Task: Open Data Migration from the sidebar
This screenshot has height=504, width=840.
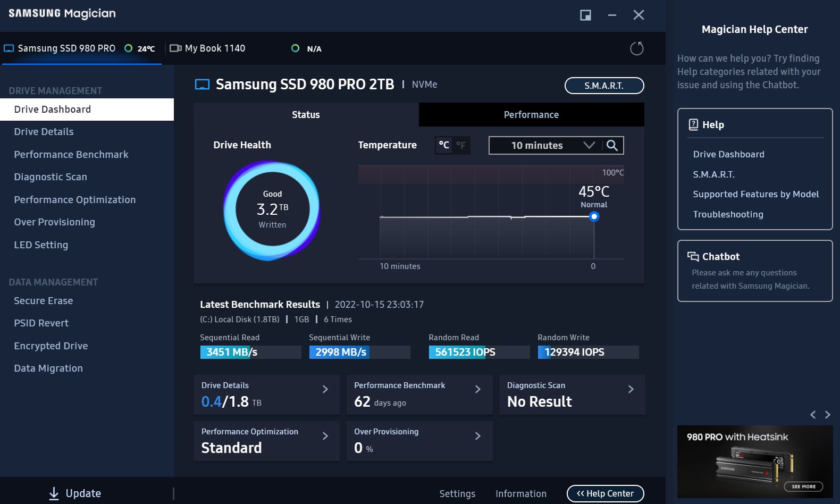Action: (87, 368)
